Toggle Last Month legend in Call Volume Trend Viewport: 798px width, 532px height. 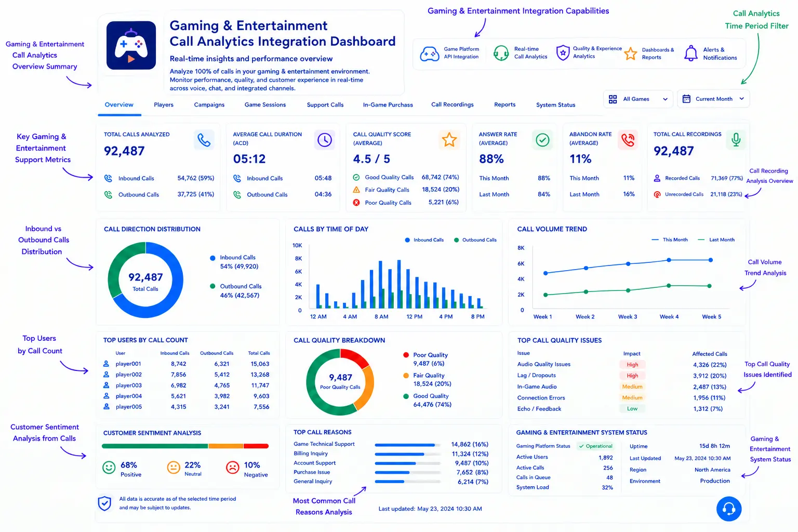[716, 240]
